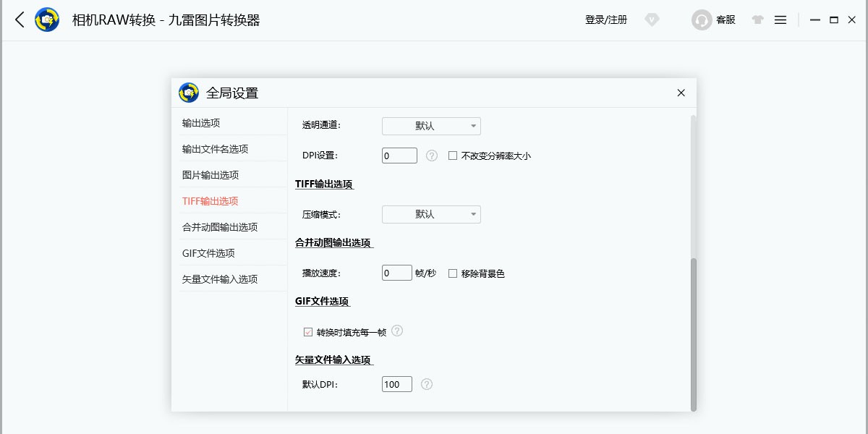868x434 pixels.
Task: Select 输出选项 in sidebar
Action: 201,123
